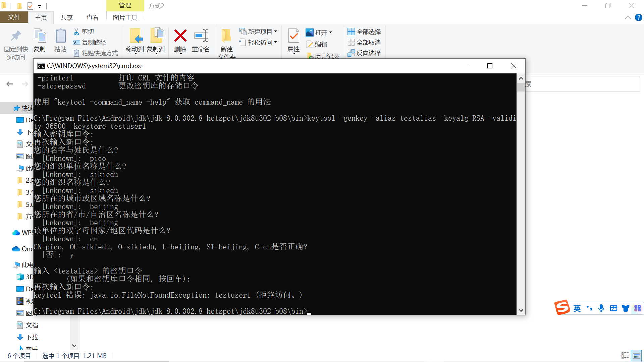Click the Edit (编辑) icon

click(310, 44)
